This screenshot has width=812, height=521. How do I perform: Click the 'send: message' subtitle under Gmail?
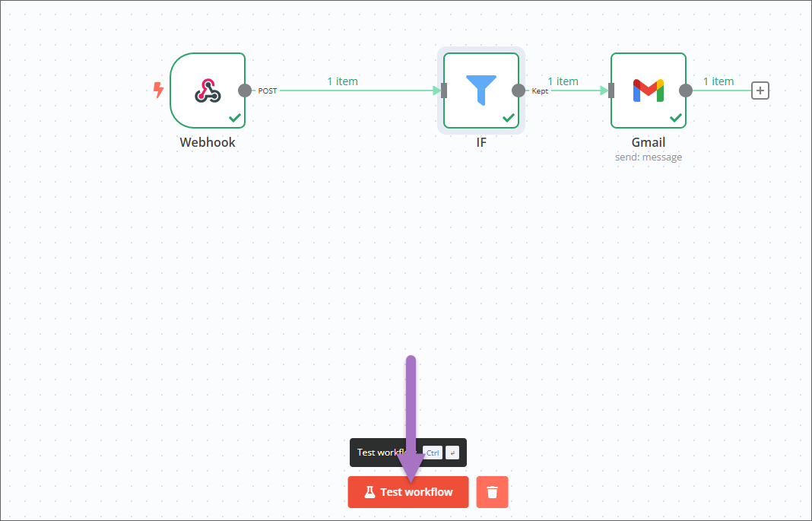648,157
